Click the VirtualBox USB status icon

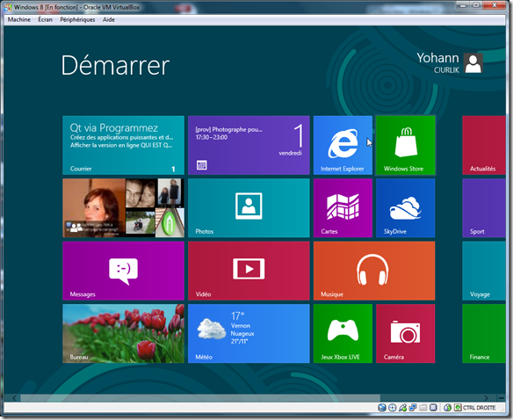coord(402,408)
